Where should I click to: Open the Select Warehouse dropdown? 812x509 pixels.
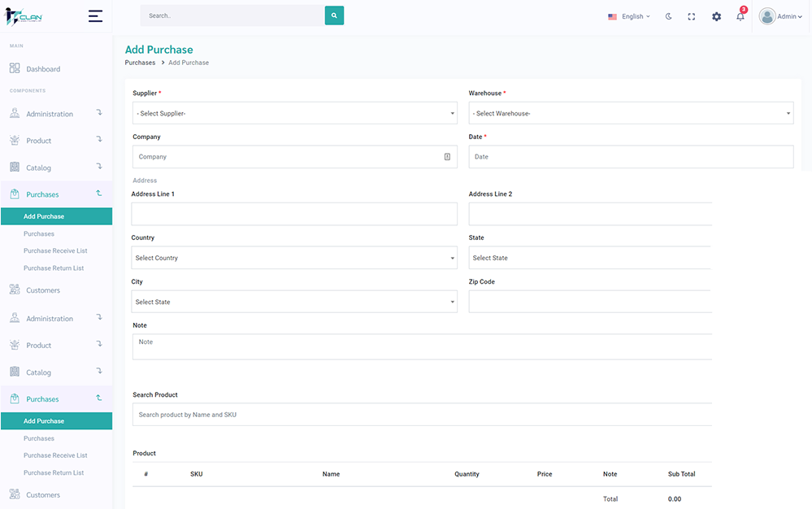click(631, 113)
